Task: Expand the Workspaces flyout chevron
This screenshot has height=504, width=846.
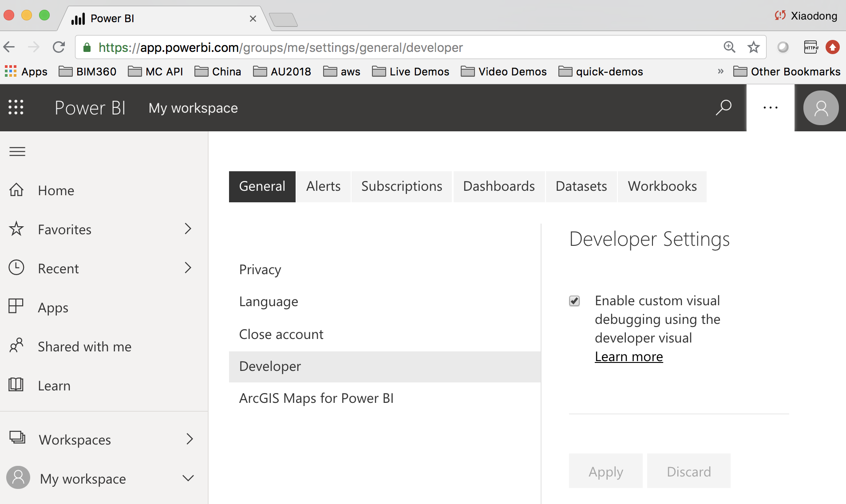Action: (x=190, y=439)
